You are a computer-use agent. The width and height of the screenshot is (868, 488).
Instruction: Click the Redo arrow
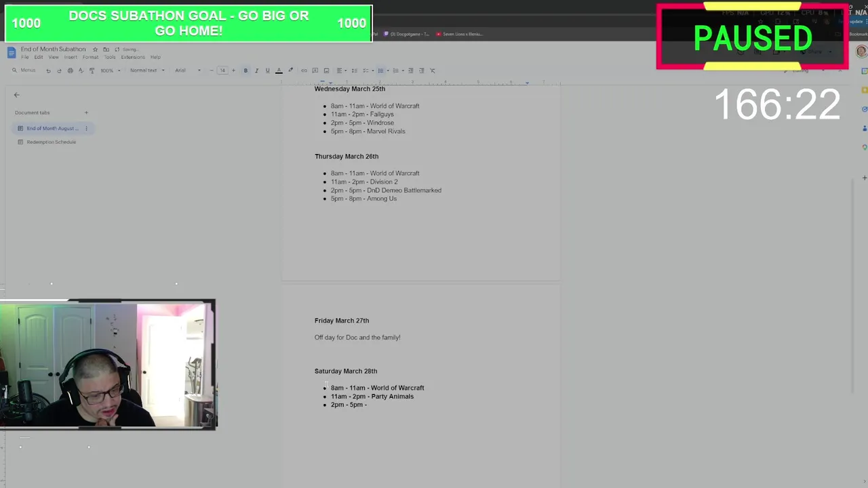[x=59, y=70]
